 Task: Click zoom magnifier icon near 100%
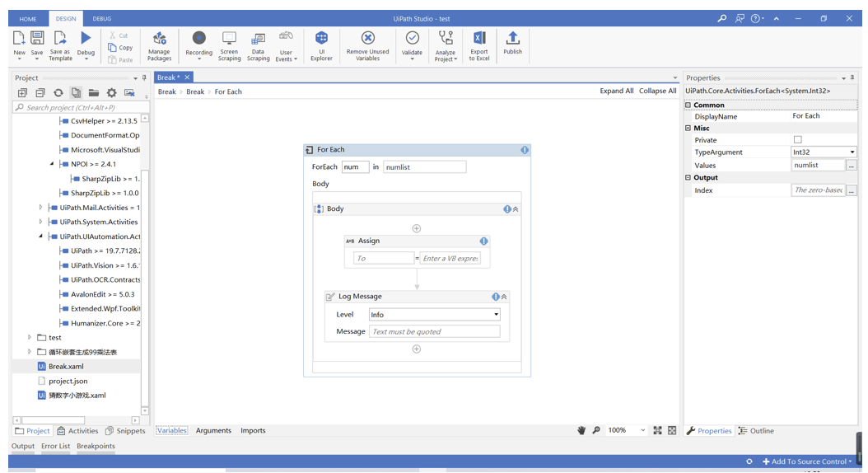[596, 430]
